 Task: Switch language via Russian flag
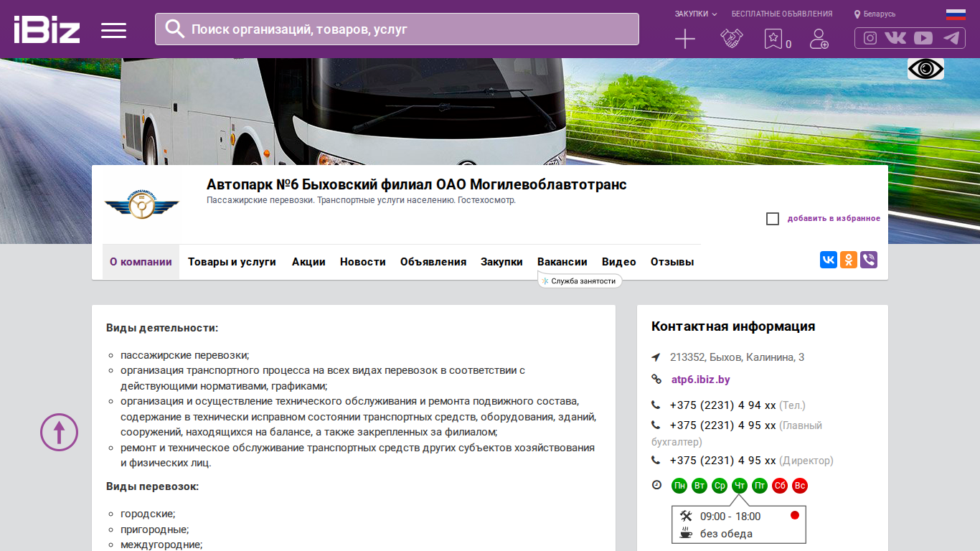tap(956, 14)
